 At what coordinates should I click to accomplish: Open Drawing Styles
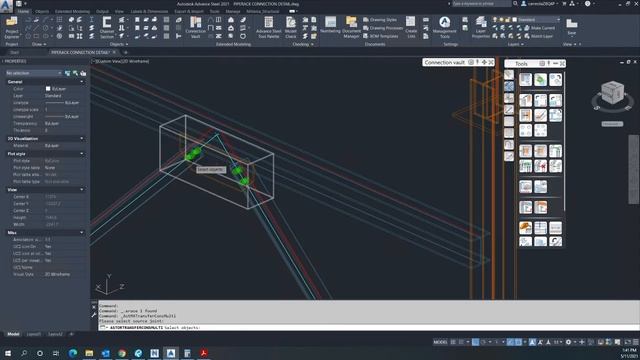pyautogui.click(x=380, y=20)
